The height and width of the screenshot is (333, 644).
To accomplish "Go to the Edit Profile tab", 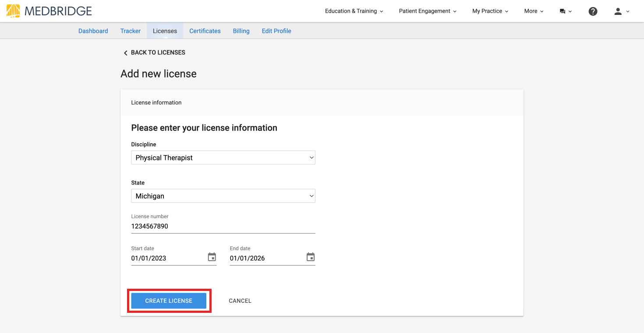I will pyautogui.click(x=276, y=31).
